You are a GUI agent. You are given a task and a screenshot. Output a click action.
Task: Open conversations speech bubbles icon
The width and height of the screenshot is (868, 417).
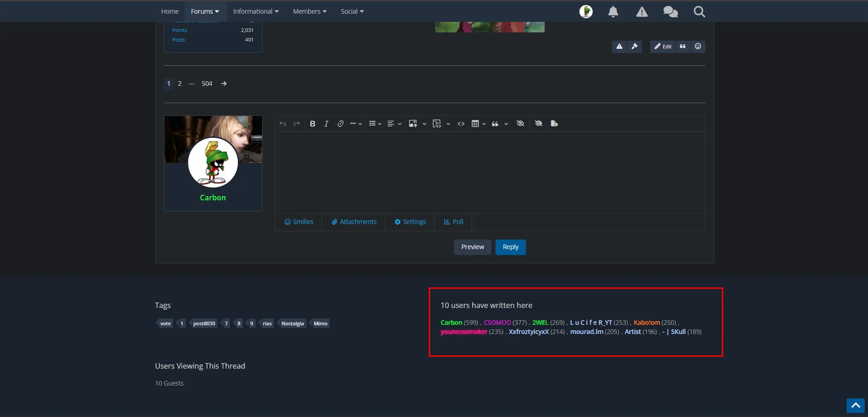(x=670, y=12)
